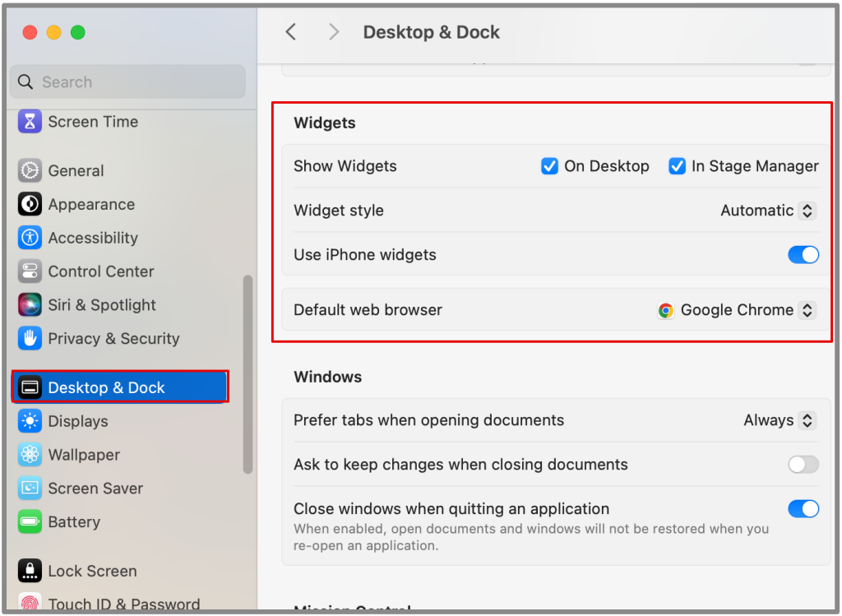Disable Close windows when quitting toggle
The height and width of the screenshot is (616, 842).
pyautogui.click(x=803, y=508)
